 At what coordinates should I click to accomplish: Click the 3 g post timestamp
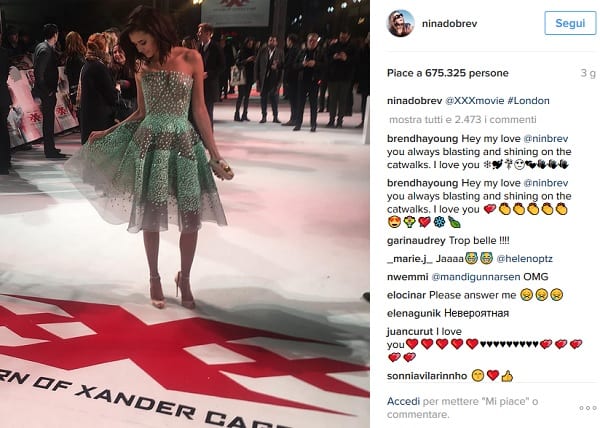click(x=588, y=73)
